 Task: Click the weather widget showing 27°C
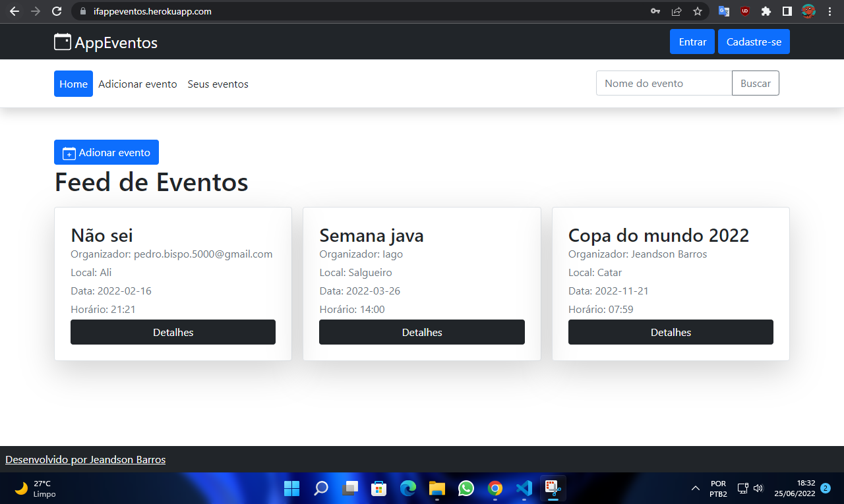click(x=33, y=488)
